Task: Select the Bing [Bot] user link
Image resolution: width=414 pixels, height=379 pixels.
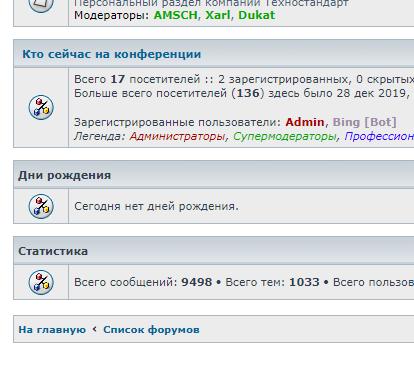Action: pos(364,122)
